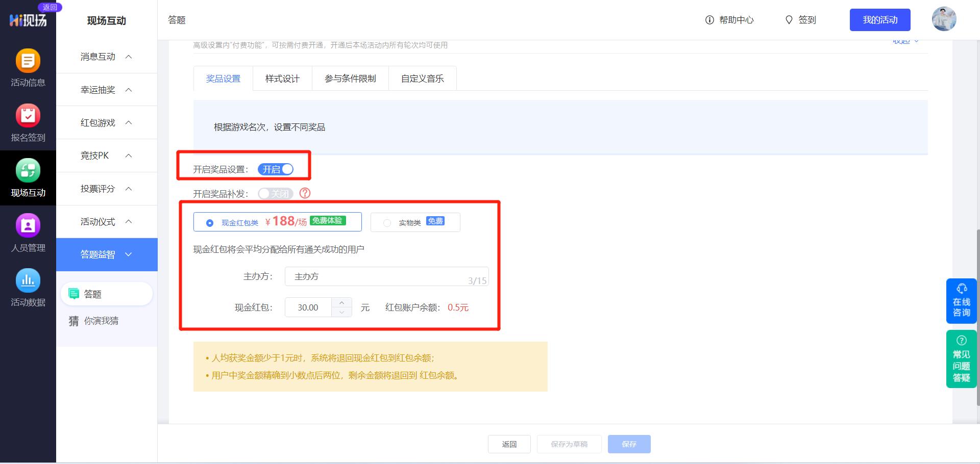The width and height of the screenshot is (980, 464).
Task: Open the 在线咨询 floating chat icon
Action: 961,301
